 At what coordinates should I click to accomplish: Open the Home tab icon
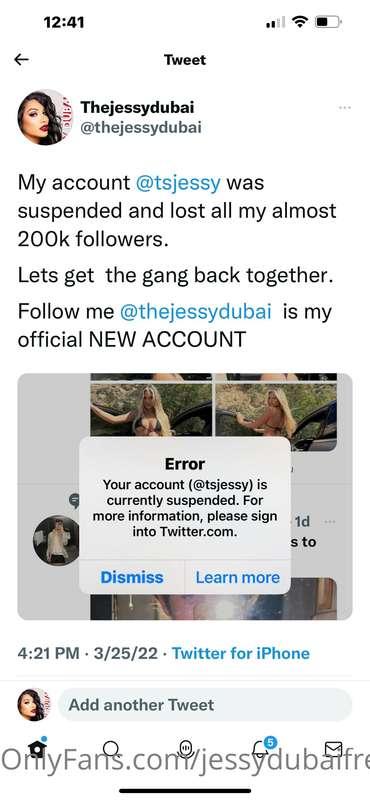coord(37,747)
